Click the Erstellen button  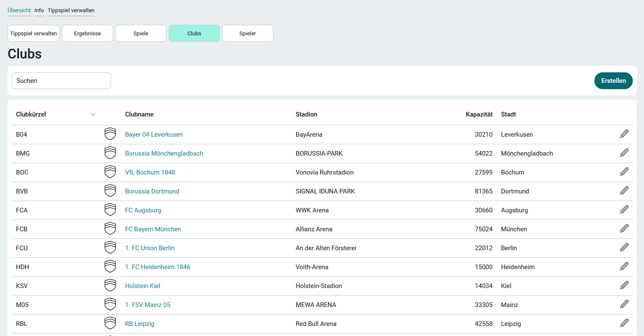coord(613,81)
